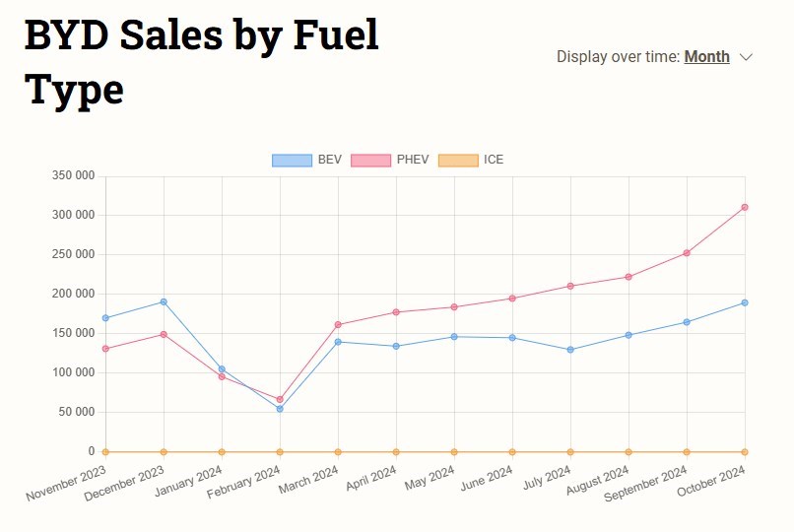794x532 pixels.
Task: Click BEV data point for December 2023
Action: point(164,301)
